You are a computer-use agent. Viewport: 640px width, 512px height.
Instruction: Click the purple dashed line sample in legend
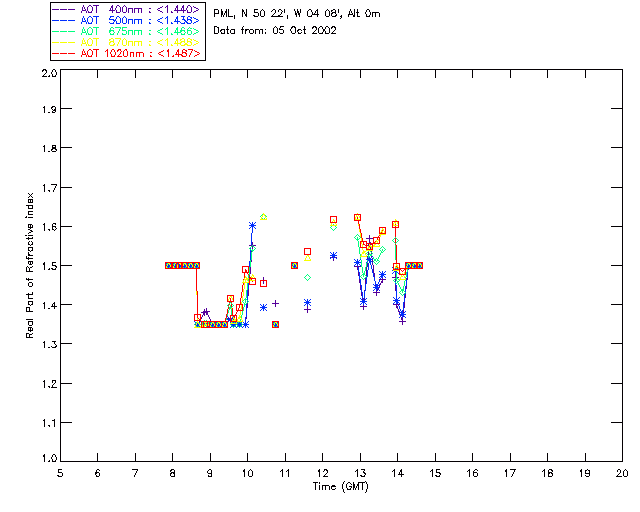point(64,9)
